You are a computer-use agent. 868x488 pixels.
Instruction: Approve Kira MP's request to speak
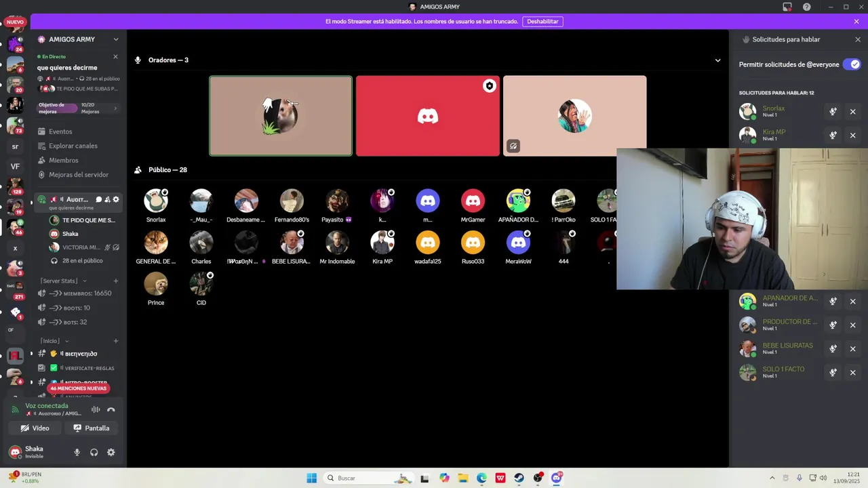pyautogui.click(x=833, y=135)
